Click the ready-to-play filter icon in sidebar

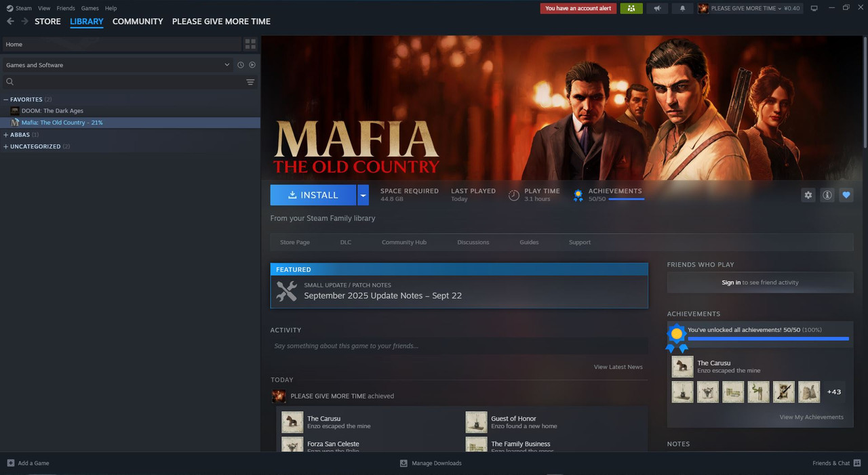252,65
